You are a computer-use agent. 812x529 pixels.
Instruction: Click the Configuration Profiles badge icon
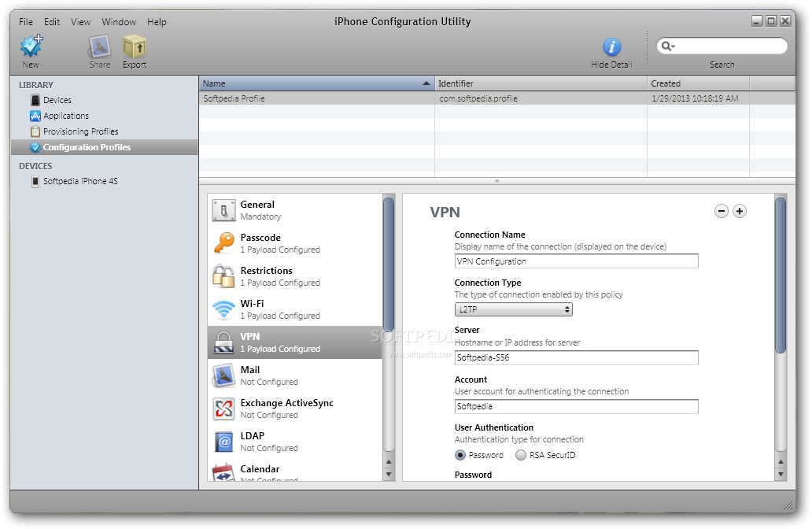35,148
